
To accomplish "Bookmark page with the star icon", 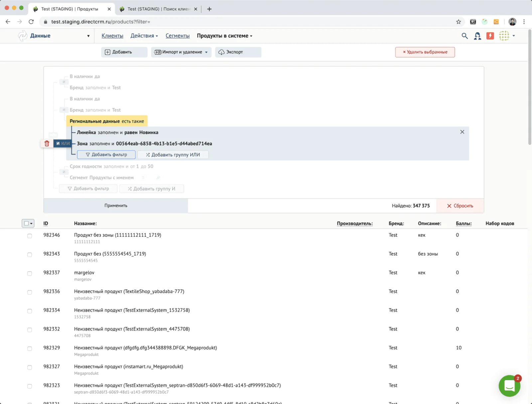I will [x=459, y=22].
